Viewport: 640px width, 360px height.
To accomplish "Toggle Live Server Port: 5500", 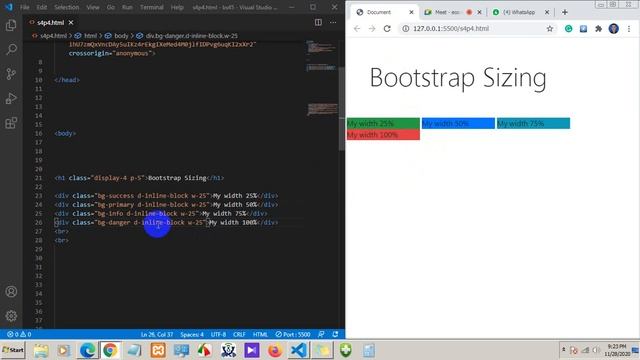I will pyautogui.click(x=293, y=334).
